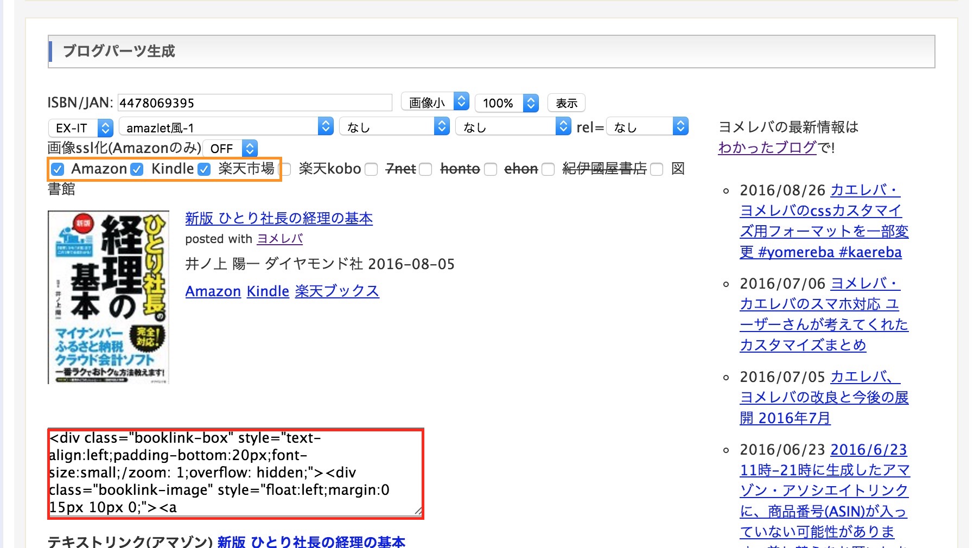Click the book cover thumbnail

pos(109,297)
